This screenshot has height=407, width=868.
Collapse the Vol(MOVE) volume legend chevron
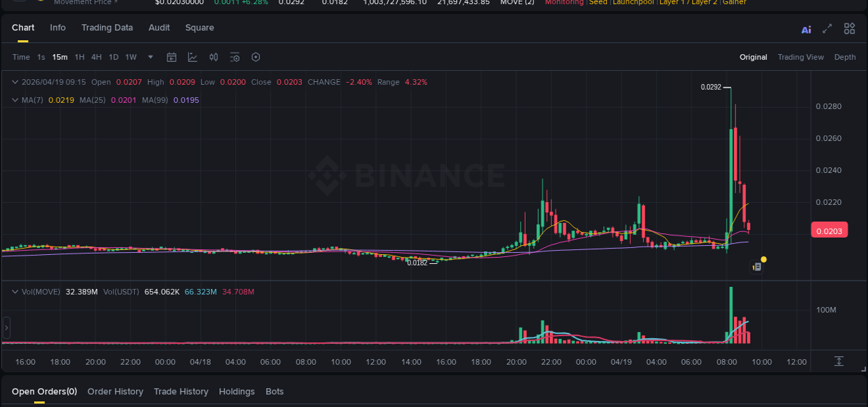(15, 292)
